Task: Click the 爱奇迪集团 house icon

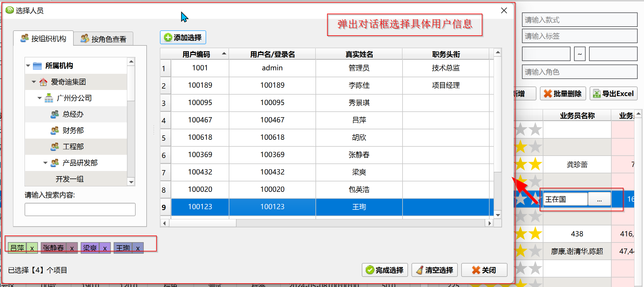Action: (43, 82)
